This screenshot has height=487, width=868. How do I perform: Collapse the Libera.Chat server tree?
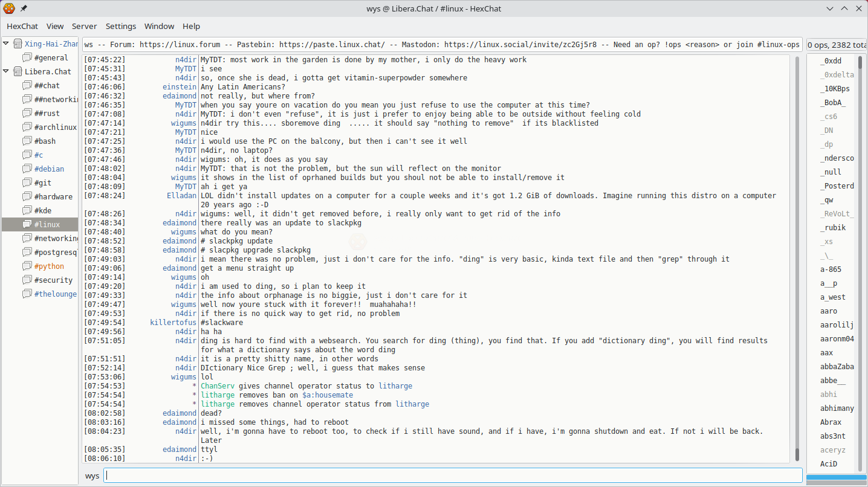click(6, 71)
